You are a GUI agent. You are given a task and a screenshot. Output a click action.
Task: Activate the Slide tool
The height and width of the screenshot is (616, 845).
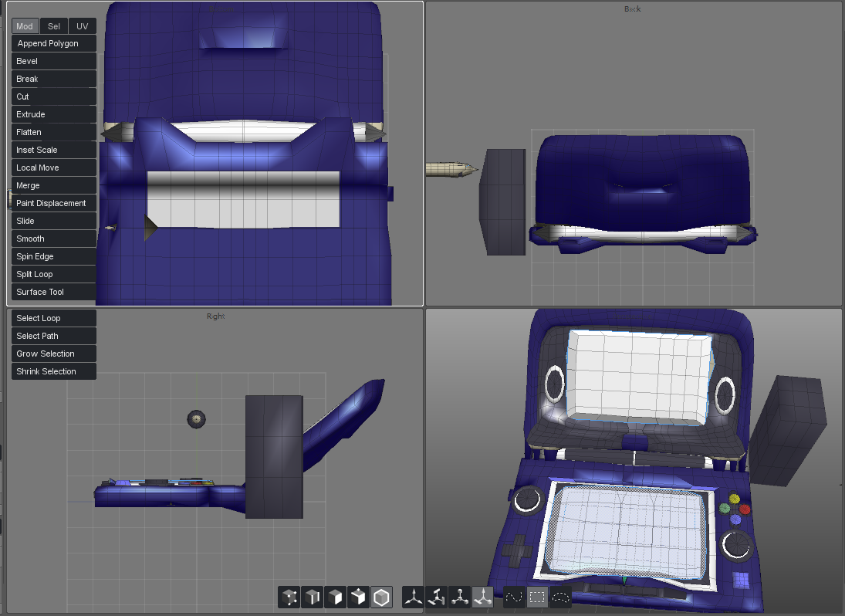(x=54, y=221)
